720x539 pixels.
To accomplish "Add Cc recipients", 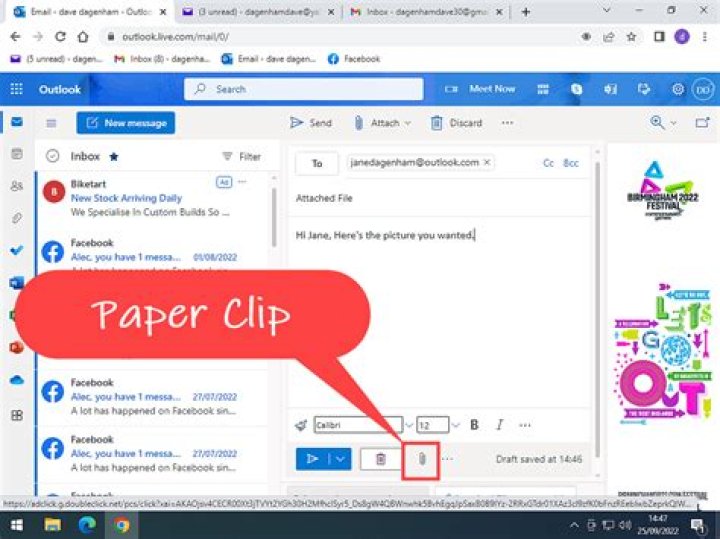I will tap(548, 163).
